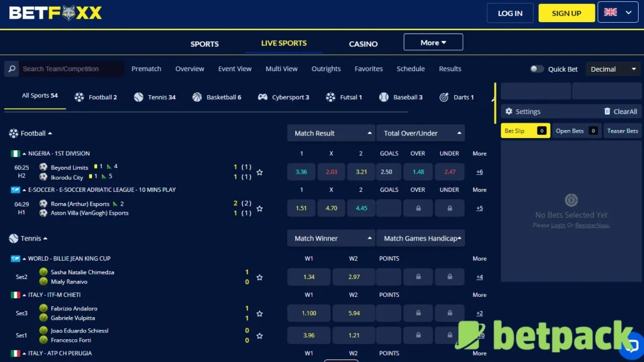The image size is (644, 362).
Task: Select the Football sport icon filter
Action: [79, 97]
